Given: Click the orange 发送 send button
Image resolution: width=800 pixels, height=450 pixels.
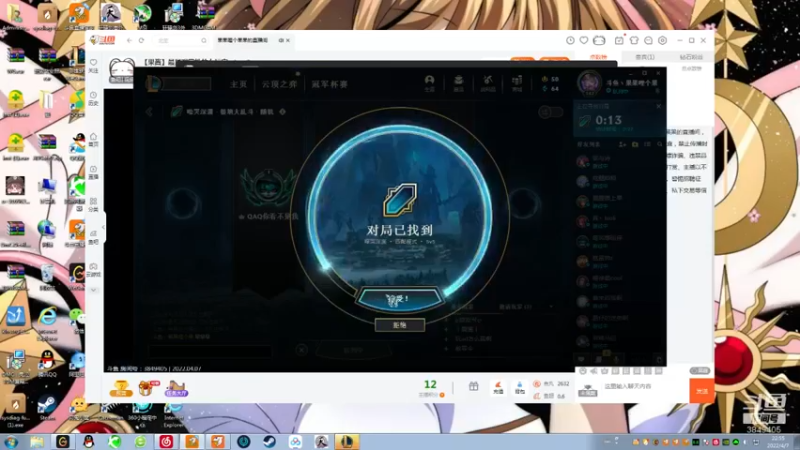Looking at the screenshot, I should (702, 391).
